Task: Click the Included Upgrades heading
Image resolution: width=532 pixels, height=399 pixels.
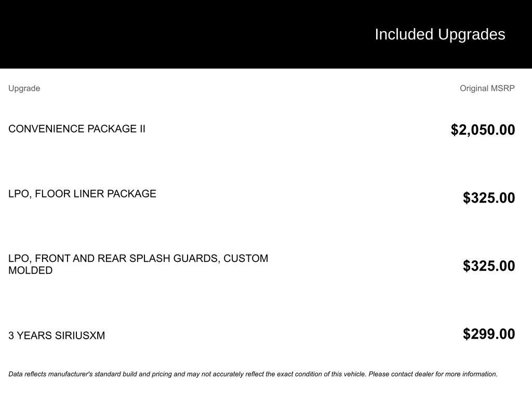Action: [x=440, y=34]
